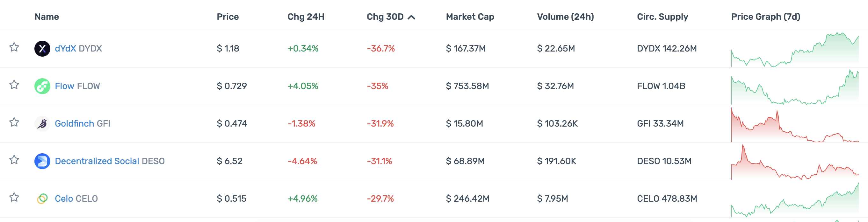Screen dimensions: 868x222
Task: Favorite Decentralized Social using its star
Action: [x=14, y=160]
